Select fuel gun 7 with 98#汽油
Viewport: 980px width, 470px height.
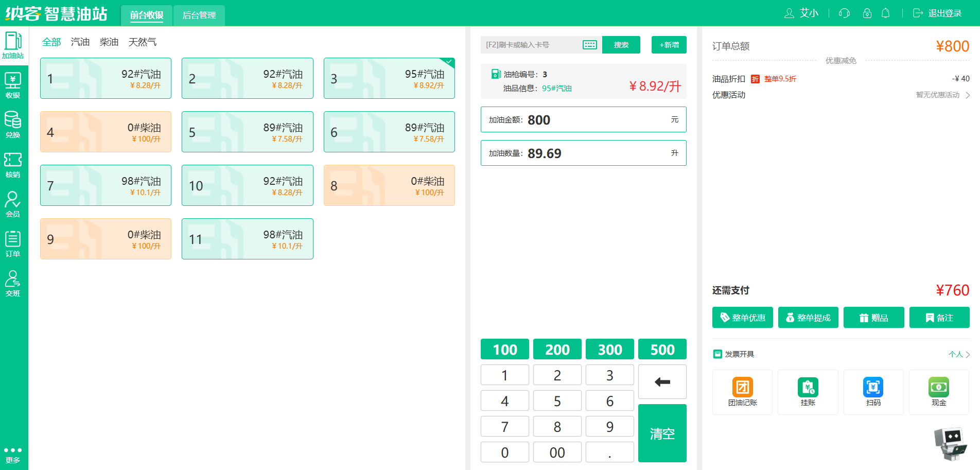(106, 185)
